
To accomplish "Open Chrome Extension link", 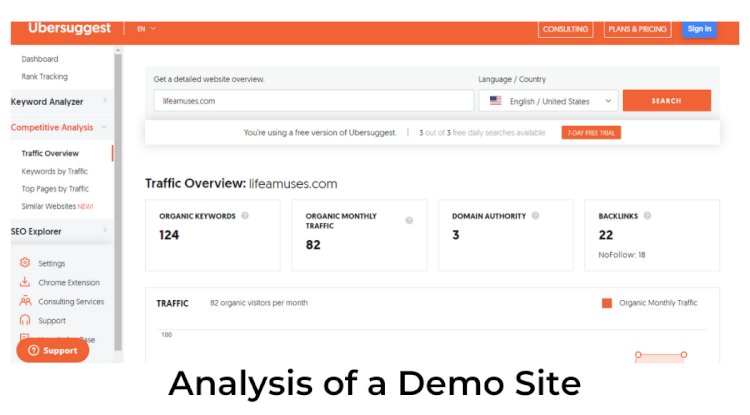I will tap(69, 283).
